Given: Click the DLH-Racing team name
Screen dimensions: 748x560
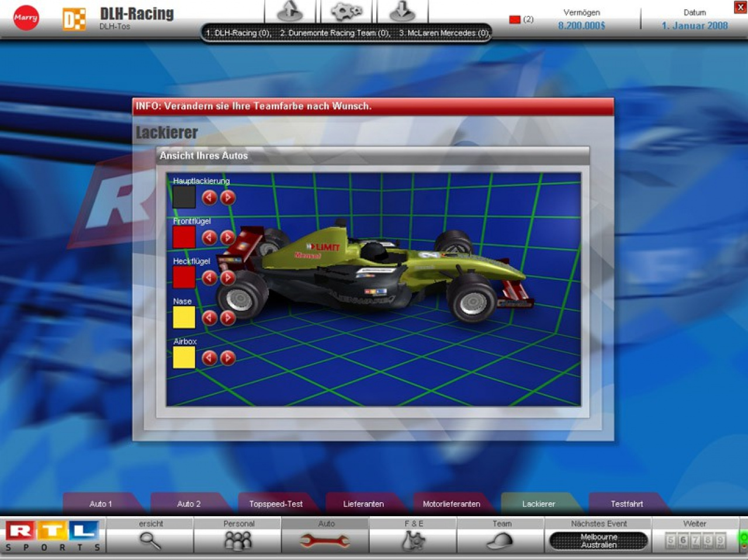Looking at the screenshot, I should tap(137, 13).
